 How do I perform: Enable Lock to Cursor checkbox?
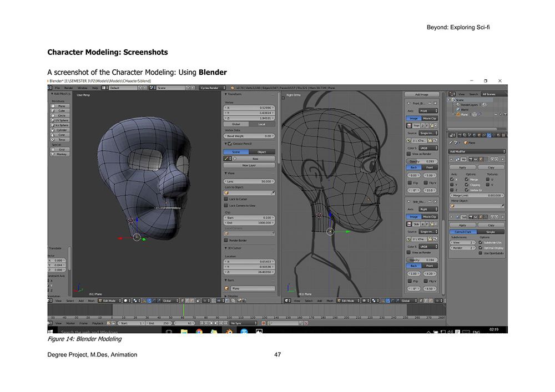[x=226, y=199]
